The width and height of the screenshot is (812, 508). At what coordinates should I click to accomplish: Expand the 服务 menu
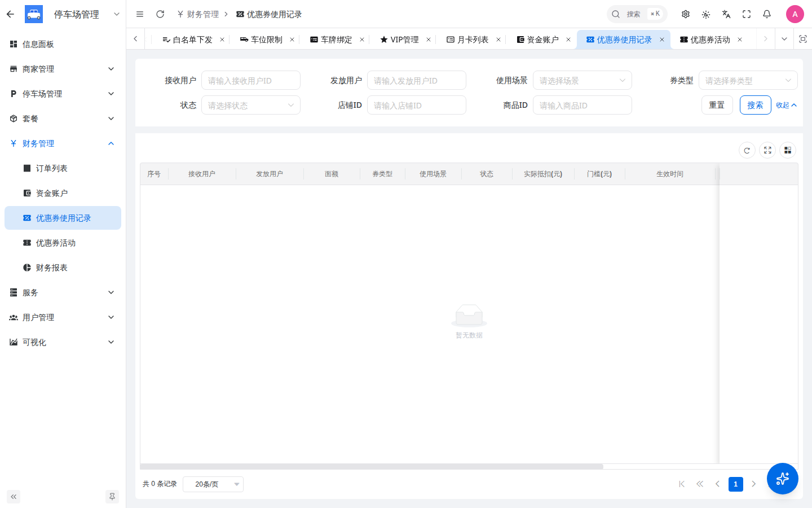tap(63, 292)
